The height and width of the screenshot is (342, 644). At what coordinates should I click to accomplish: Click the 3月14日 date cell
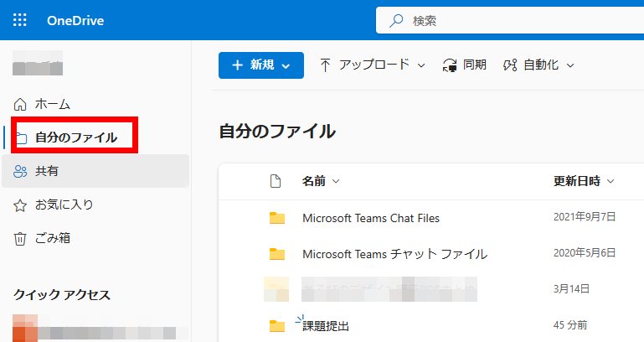[571, 289]
